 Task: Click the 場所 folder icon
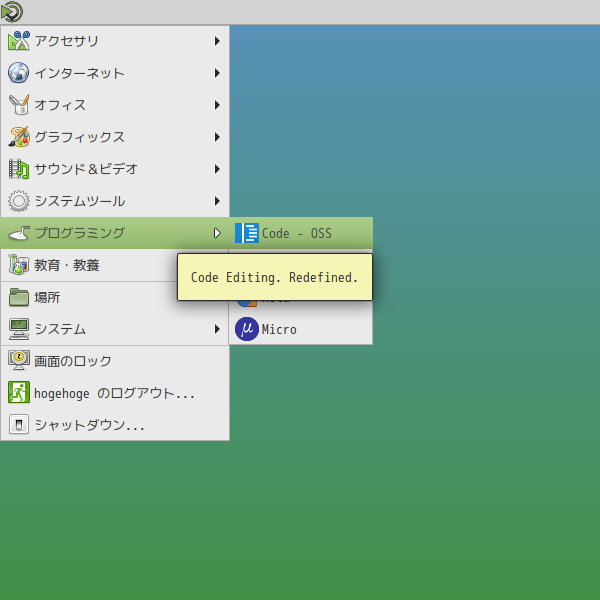19,297
